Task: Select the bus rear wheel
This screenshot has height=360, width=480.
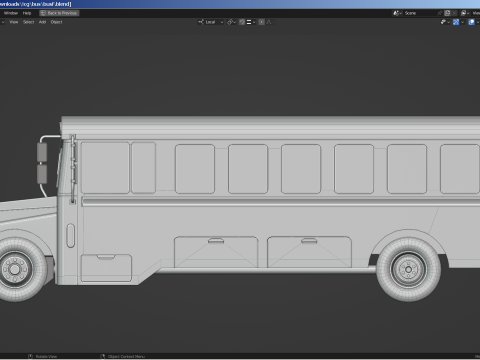Action: click(409, 269)
